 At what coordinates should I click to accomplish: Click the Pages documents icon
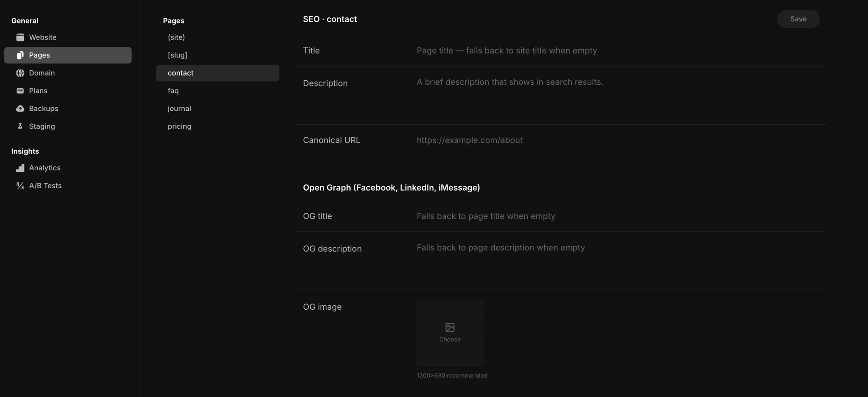(20, 55)
